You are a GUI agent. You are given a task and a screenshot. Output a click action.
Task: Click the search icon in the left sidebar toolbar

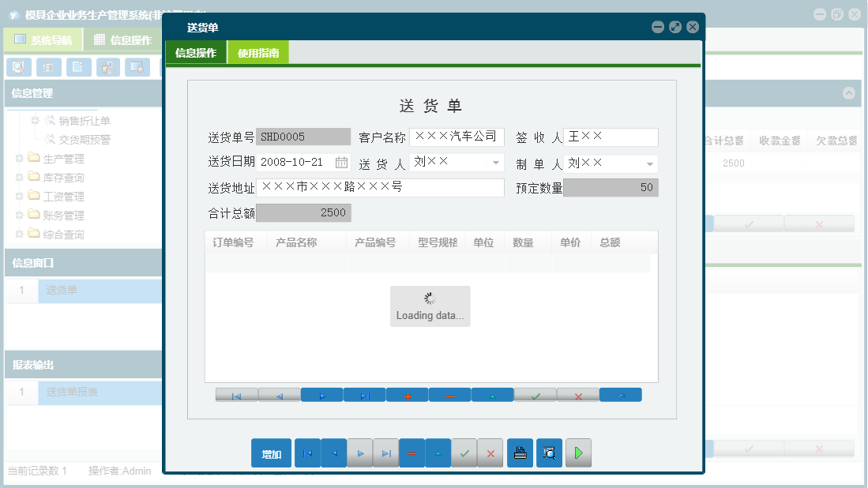pyautogui.click(x=17, y=67)
